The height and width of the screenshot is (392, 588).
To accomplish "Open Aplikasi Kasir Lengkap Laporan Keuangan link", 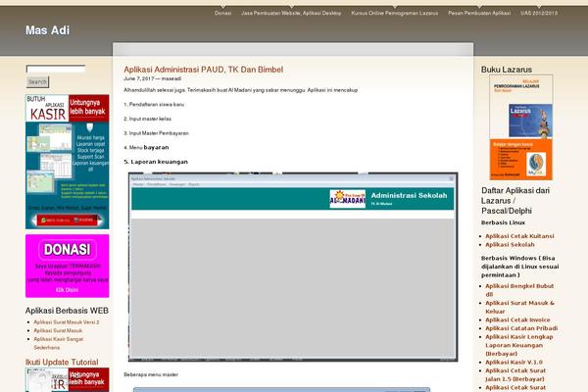I will [x=519, y=345].
